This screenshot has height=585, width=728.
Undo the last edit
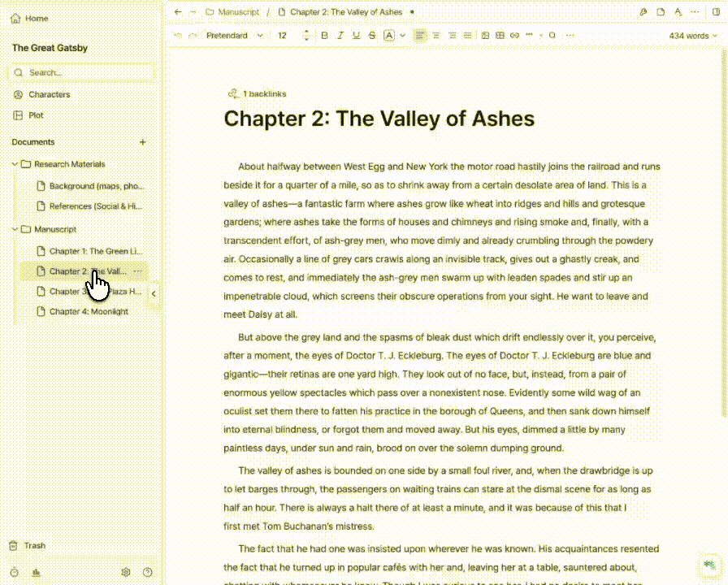[x=177, y=35]
